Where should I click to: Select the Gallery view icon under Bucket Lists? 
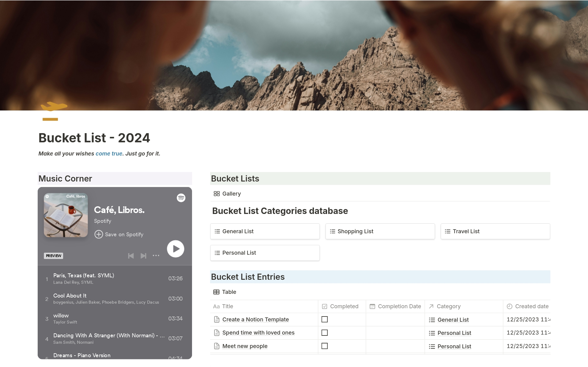[217, 193]
